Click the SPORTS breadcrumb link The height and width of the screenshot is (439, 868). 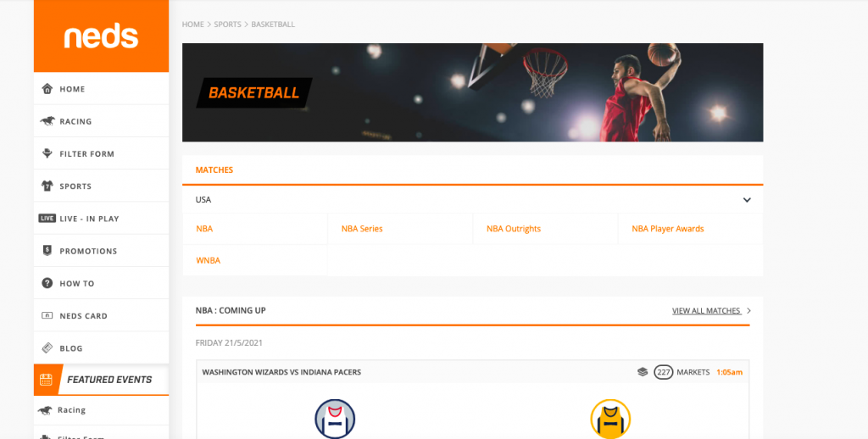click(227, 25)
